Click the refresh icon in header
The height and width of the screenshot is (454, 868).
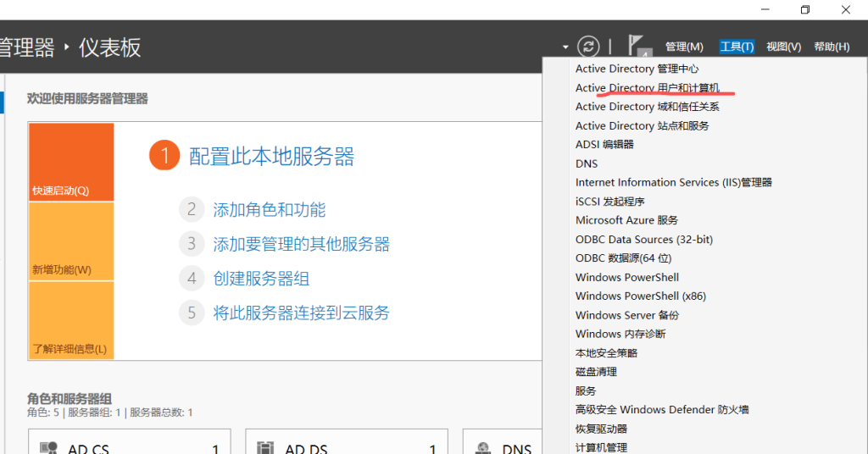pyautogui.click(x=588, y=47)
